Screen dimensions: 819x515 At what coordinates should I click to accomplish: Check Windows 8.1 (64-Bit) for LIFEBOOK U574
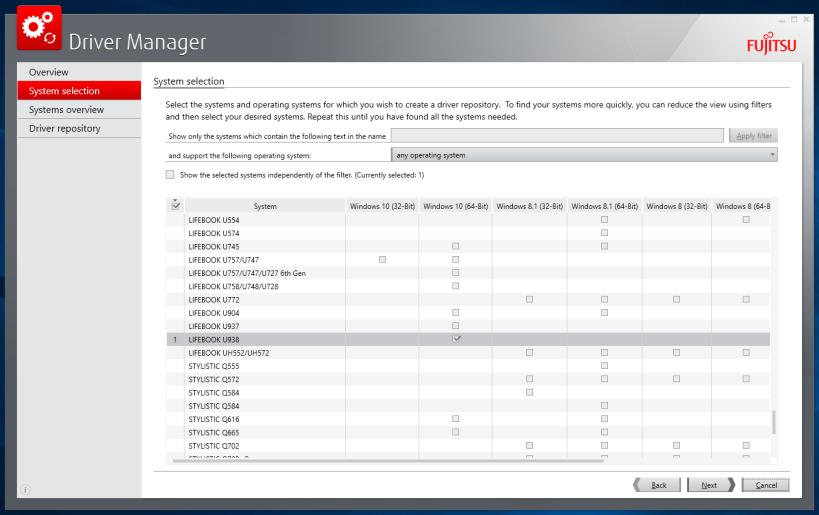coord(604,232)
